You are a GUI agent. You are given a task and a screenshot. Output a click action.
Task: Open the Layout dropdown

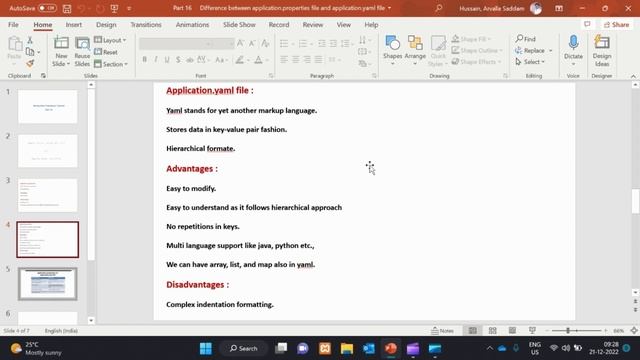pyautogui.click(x=110, y=40)
